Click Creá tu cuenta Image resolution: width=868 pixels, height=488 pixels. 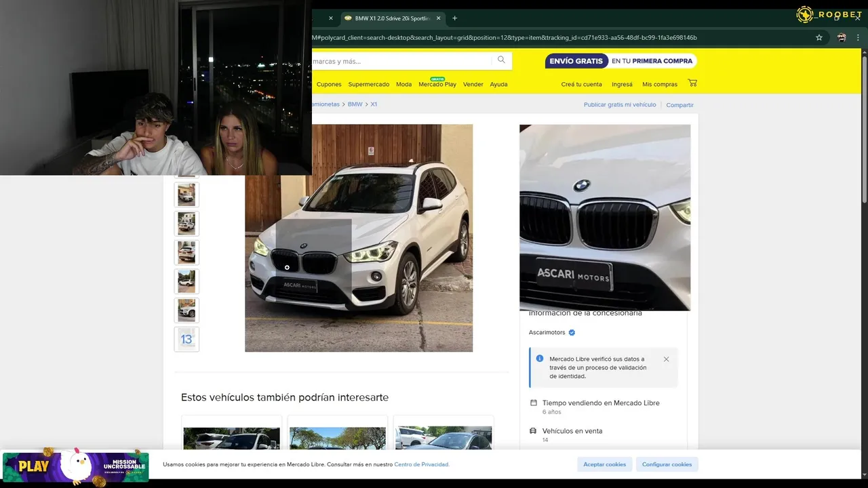[x=581, y=85]
